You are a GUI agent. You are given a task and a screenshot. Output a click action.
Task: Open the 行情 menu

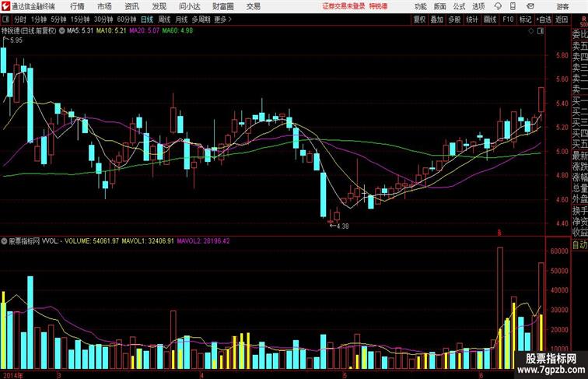click(77, 6)
